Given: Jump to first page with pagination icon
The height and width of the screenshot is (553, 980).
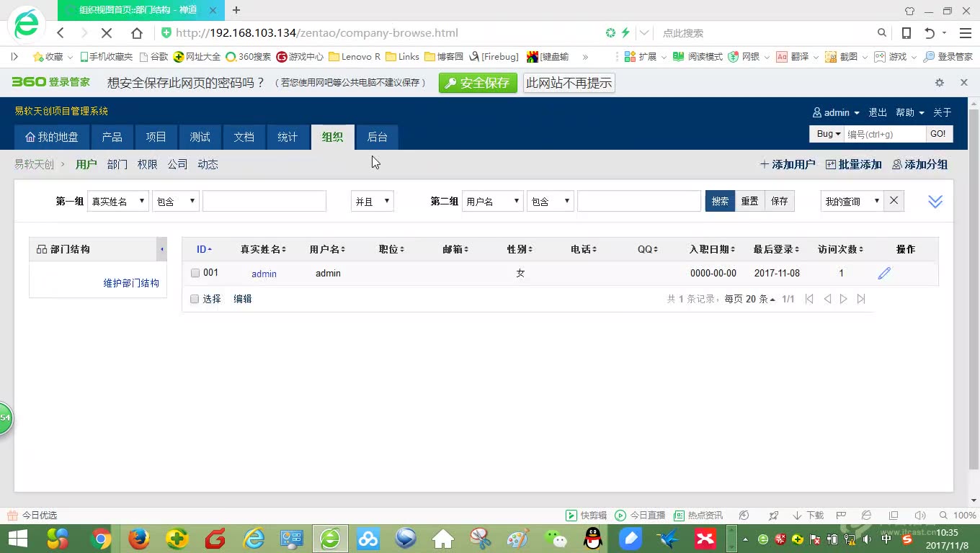Looking at the screenshot, I should pos(809,298).
